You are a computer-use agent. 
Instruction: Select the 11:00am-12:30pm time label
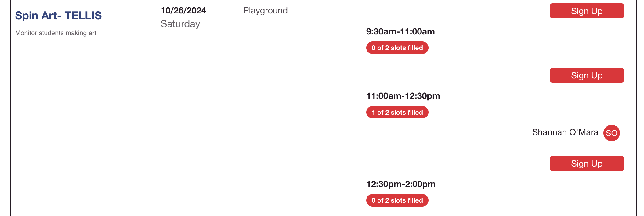pyautogui.click(x=403, y=96)
